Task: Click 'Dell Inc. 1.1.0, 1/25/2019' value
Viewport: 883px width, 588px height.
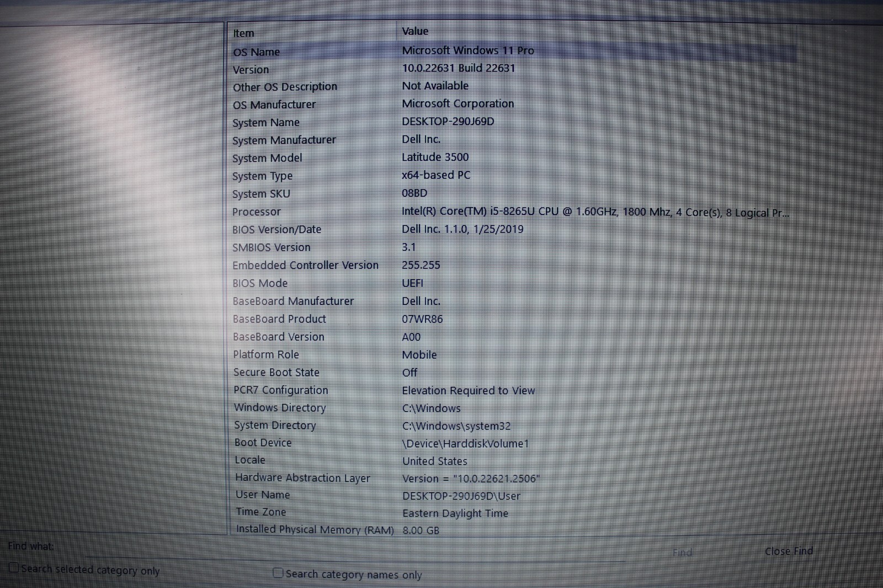Action: [462, 229]
